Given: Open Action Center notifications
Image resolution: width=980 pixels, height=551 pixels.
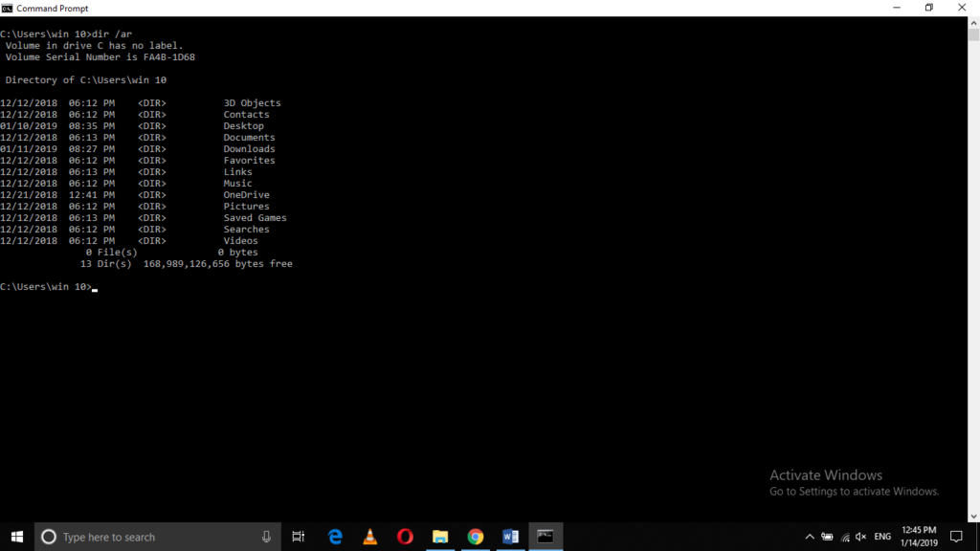Looking at the screenshot, I should 956,537.
